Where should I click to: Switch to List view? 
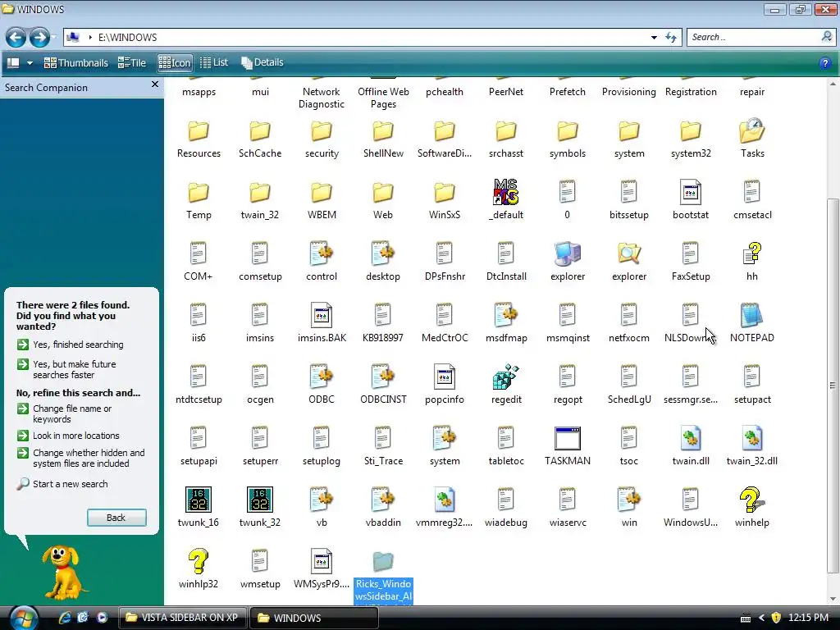(x=214, y=62)
